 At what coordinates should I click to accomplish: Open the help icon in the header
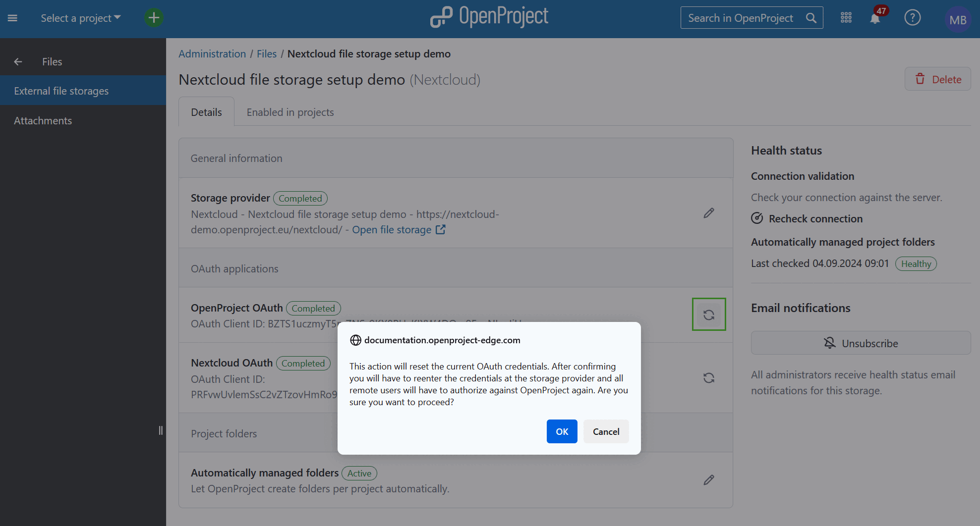click(913, 17)
